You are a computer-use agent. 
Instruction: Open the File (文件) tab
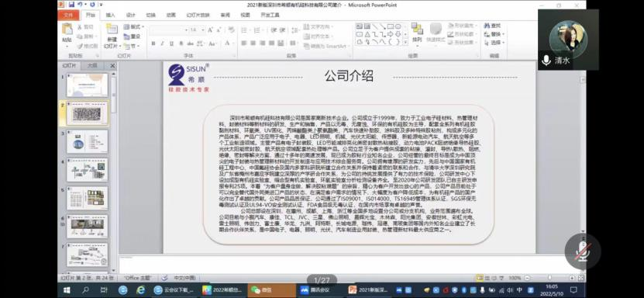(x=69, y=15)
